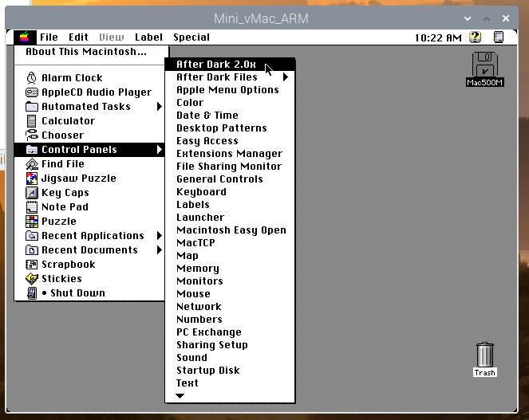
Task: Click the Puzzle grid icon
Action: point(32,222)
